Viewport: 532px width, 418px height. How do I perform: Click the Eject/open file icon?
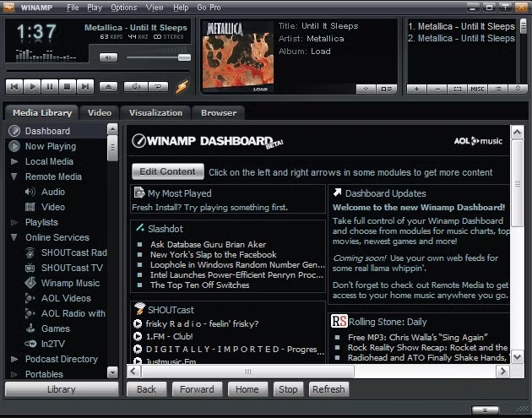click(108, 86)
